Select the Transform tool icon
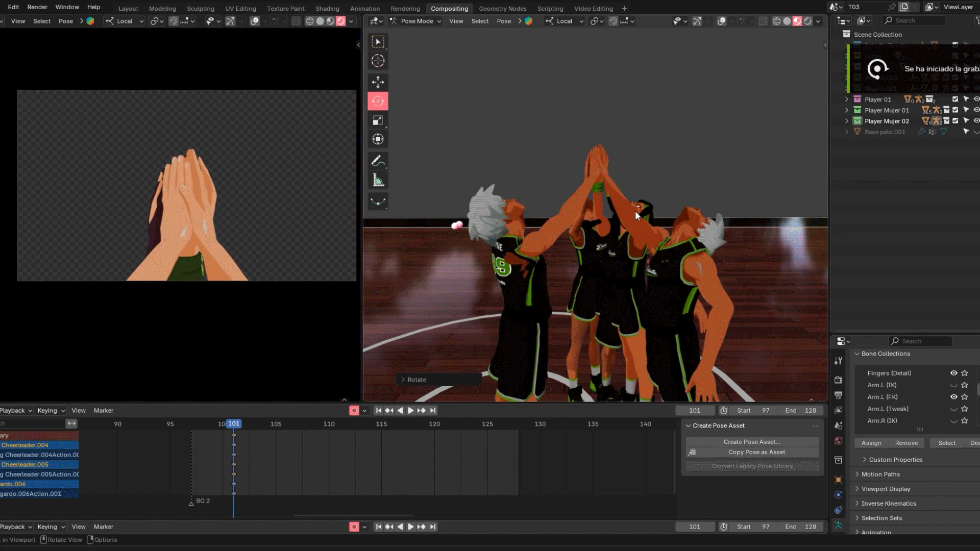Screen dimensions: 980x551 coord(378,139)
